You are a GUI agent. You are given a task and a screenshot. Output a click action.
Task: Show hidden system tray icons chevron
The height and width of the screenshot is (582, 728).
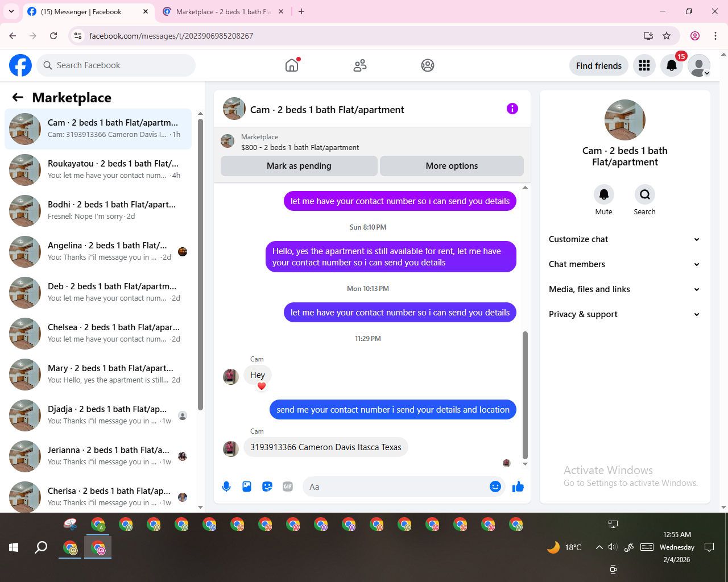coord(599,547)
